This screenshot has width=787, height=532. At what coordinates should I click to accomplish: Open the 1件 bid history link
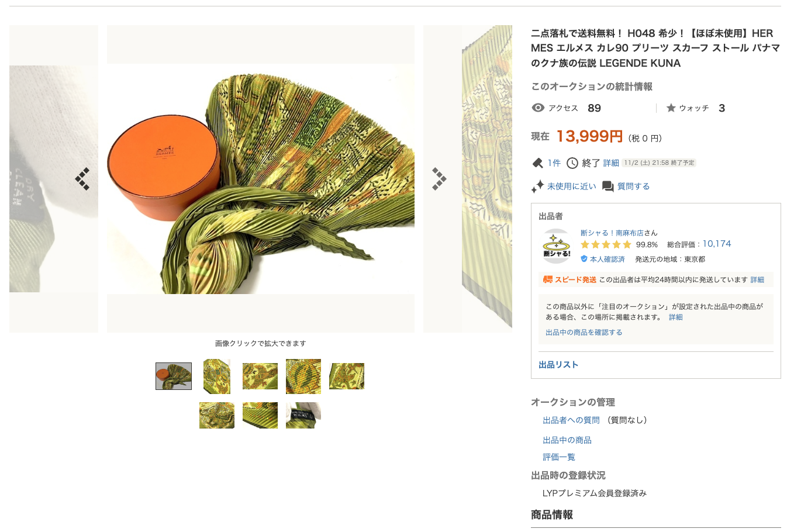point(554,163)
